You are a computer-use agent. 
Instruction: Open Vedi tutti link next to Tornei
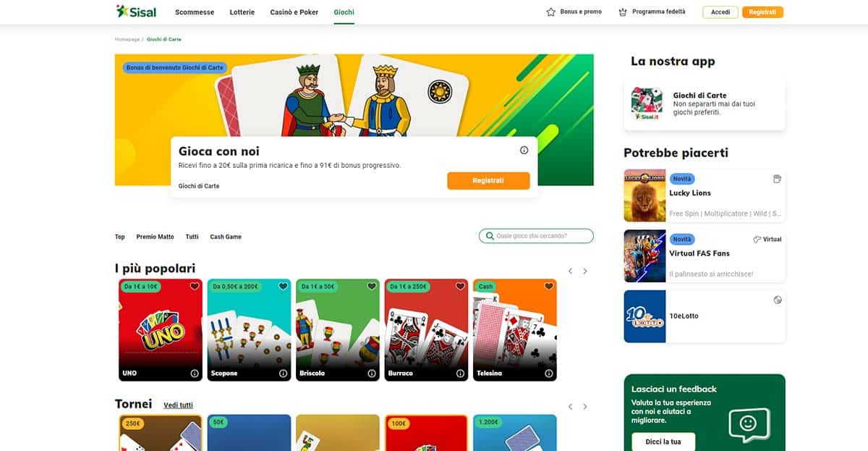178,405
